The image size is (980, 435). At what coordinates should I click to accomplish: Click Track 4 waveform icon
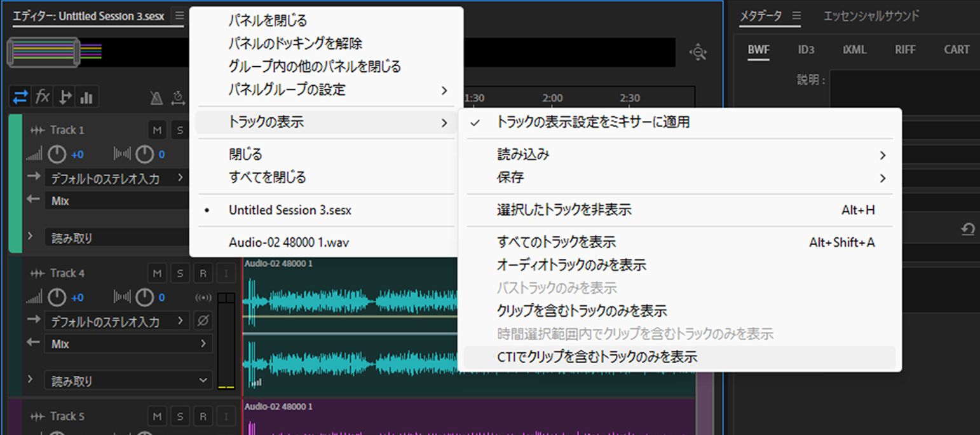point(37,273)
